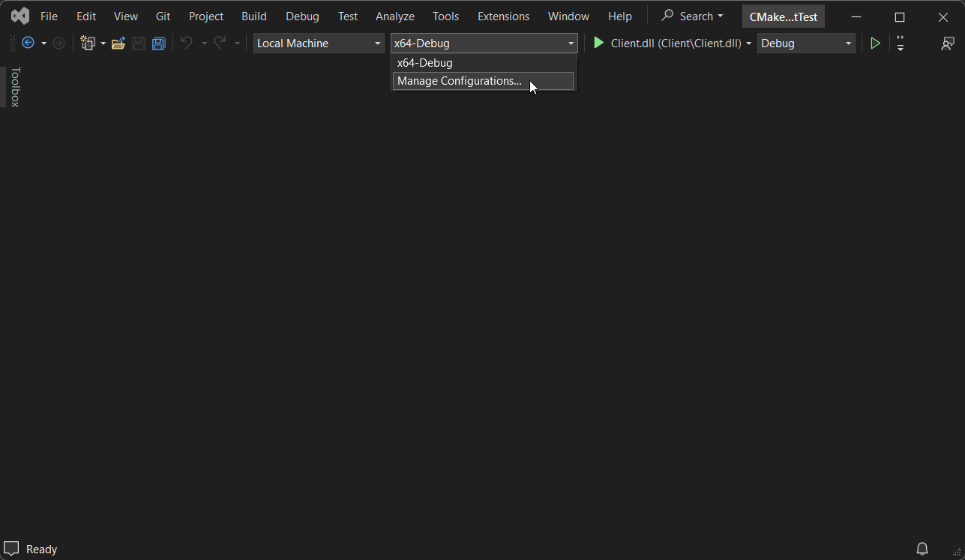Open the View menu
The height and width of the screenshot is (560, 965).
point(126,16)
